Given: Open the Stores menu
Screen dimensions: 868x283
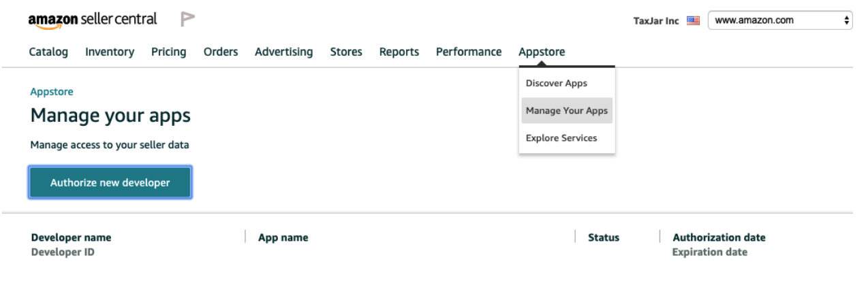Looking at the screenshot, I should pos(346,52).
